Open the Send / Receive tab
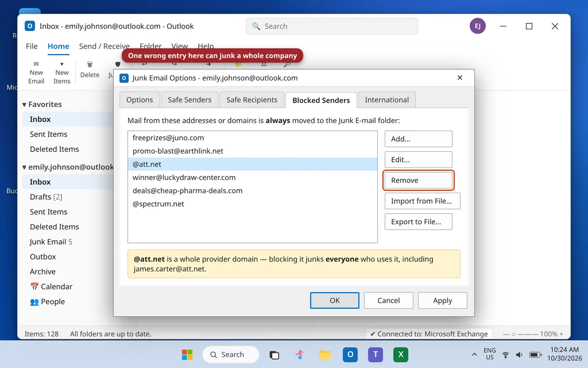Screen dimensions: 588x368 pyautogui.click(x=104, y=46)
